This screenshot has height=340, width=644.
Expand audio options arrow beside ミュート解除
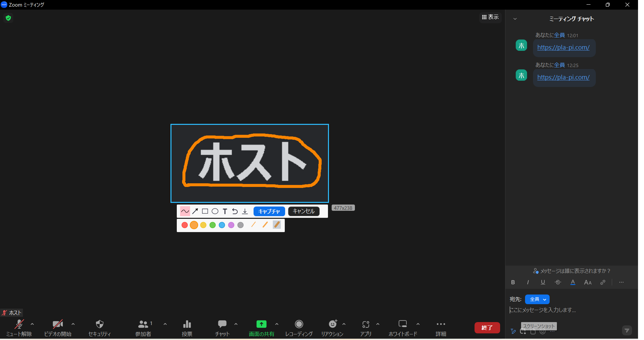(32, 324)
